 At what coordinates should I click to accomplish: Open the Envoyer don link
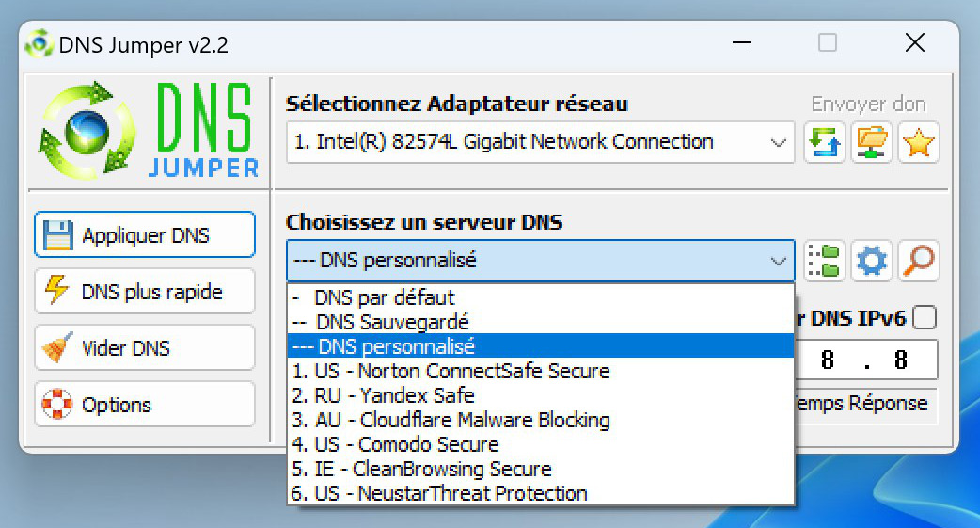pos(868,104)
